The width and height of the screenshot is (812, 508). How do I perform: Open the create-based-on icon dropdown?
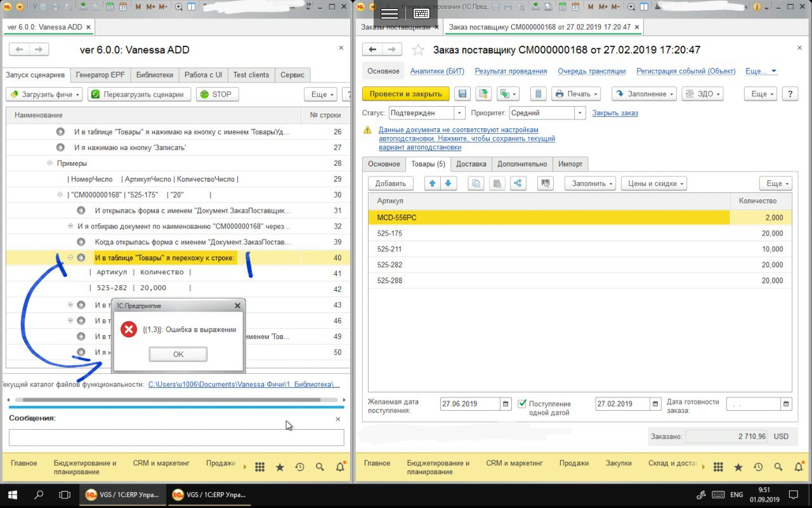coord(507,94)
